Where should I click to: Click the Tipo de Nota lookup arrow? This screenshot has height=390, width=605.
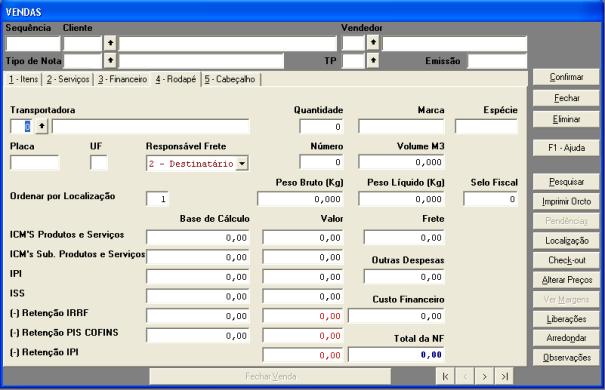(110, 61)
